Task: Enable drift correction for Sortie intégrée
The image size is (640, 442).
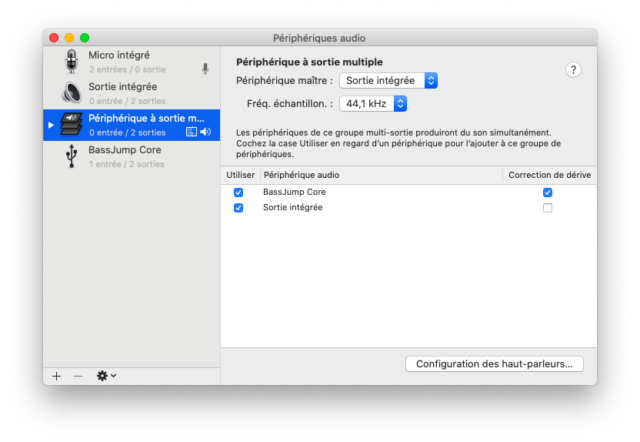Action: point(547,208)
